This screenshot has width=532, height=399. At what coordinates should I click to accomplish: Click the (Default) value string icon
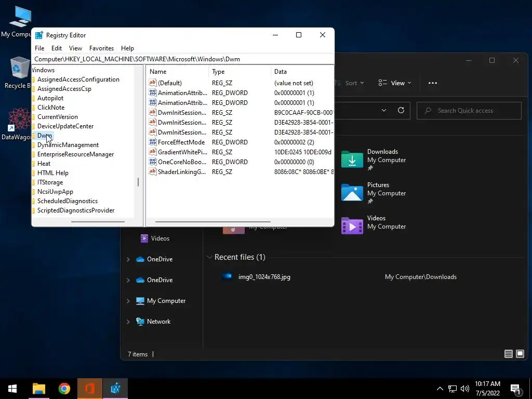tap(153, 83)
